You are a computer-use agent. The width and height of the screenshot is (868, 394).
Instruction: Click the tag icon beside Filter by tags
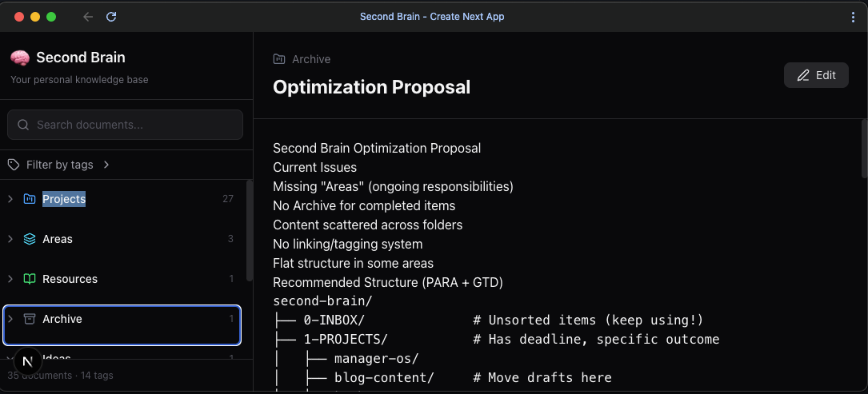pos(14,165)
